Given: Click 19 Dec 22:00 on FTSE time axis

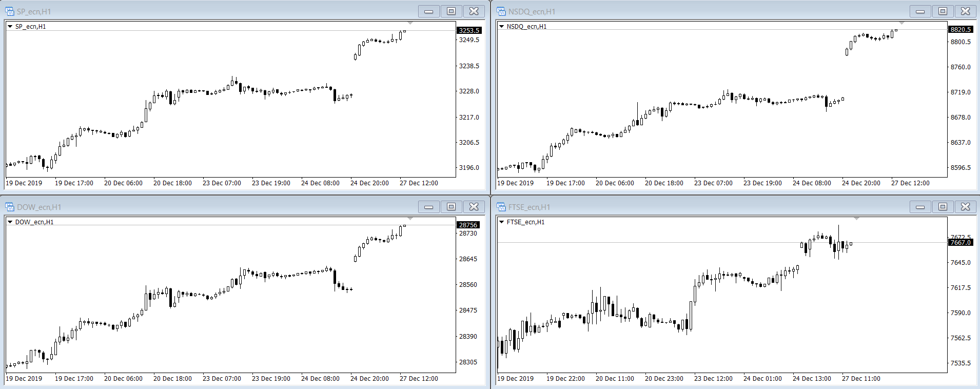Looking at the screenshot, I should coord(565,379).
